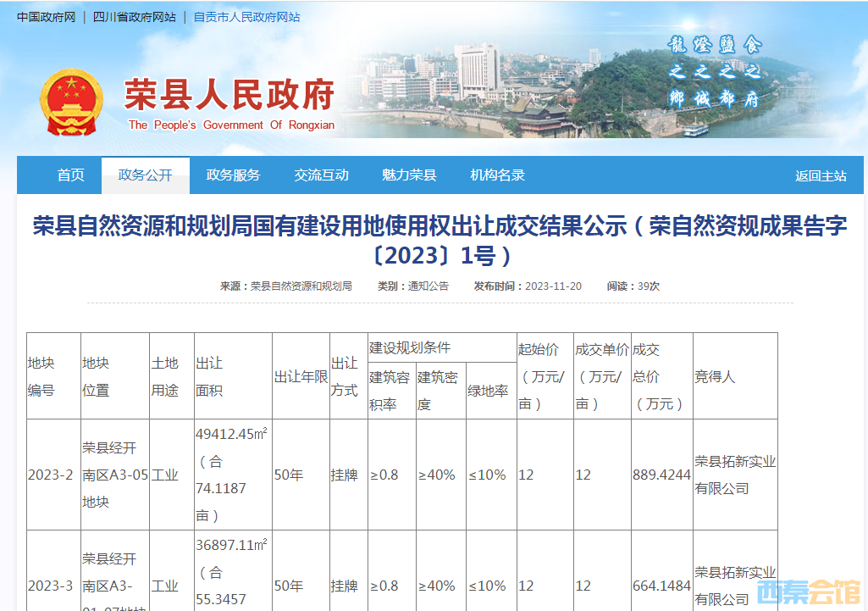
Task: Click 工业 land use in 2023-3 row
Action: tap(165, 586)
